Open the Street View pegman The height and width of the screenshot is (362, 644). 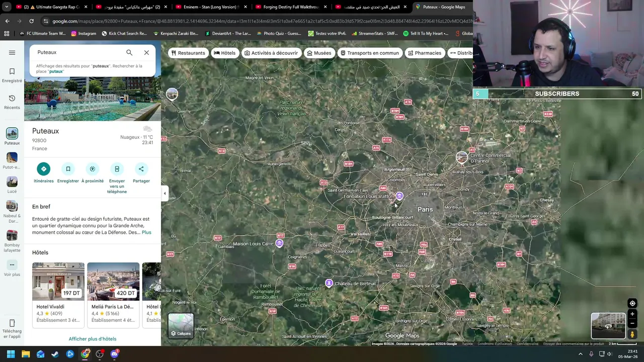coord(632,334)
